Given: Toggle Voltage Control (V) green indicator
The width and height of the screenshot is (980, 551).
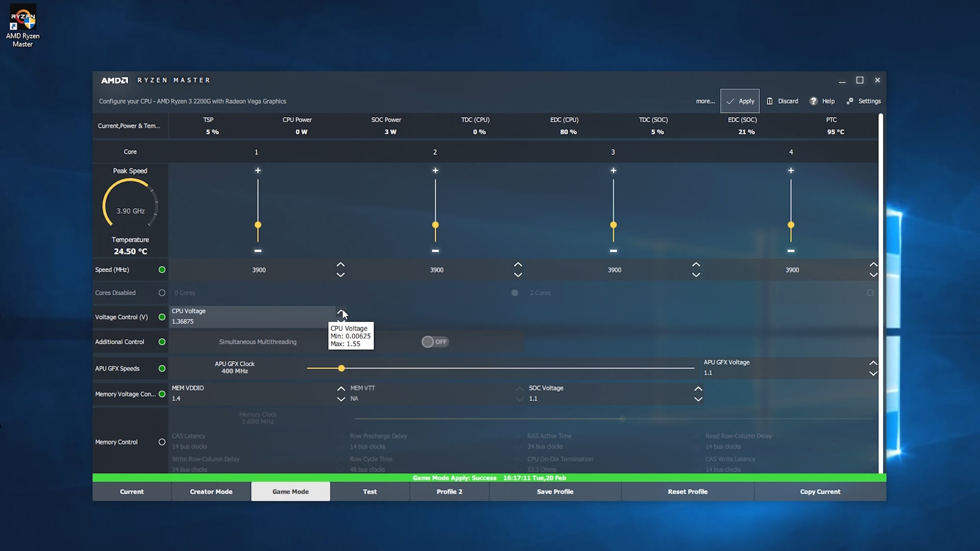Looking at the screenshot, I should click(x=162, y=317).
